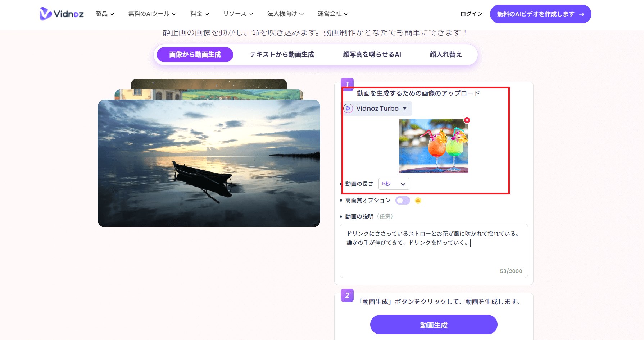This screenshot has height=340, width=644.
Task: Open the 法人様向け menu item
Action: click(x=285, y=14)
